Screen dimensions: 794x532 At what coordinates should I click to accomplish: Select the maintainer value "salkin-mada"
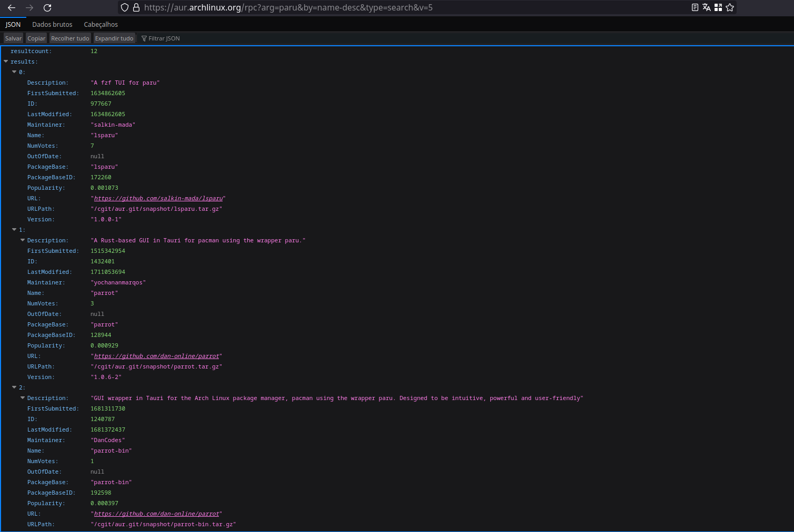coord(113,125)
